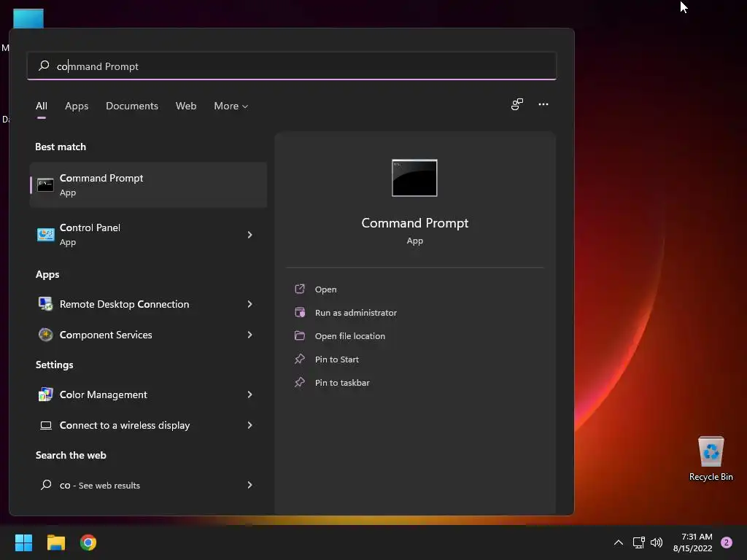Choose Pin to taskbar
The width and height of the screenshot is (747, 560).
click(x=342, y=382)
